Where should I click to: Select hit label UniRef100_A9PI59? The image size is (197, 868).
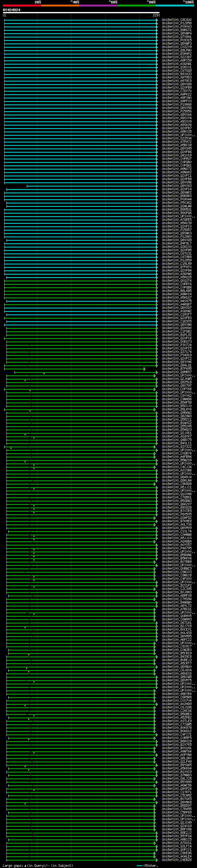pyautogui.click(x=176, y=60)
